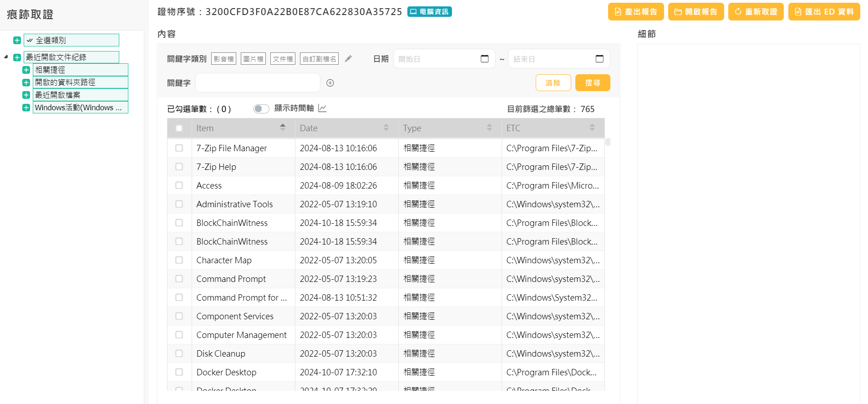Click the pencil edit icon beside keyword categories
The image size is (868, 404).
coord(348,59)
